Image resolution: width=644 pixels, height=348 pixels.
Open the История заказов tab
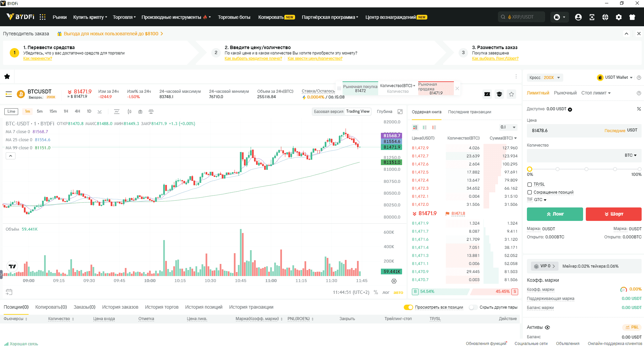120,307
